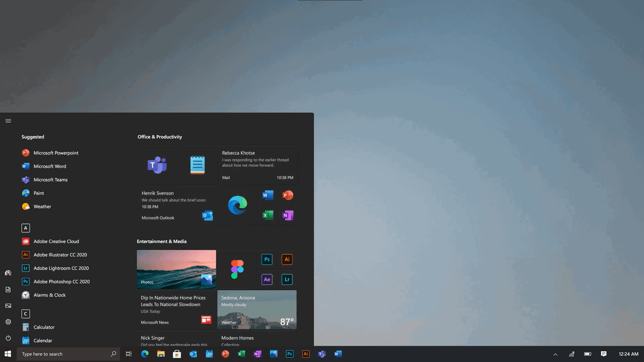Open the Henrik Svenson Microsoft Outlook tile

pyautogui.click(x=177, y=205)
